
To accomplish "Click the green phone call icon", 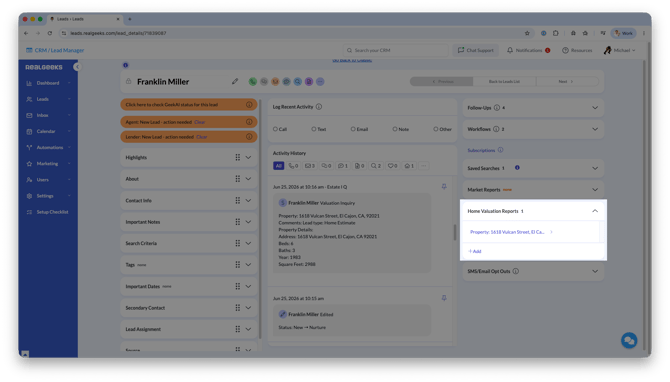I will click(253, 82).
